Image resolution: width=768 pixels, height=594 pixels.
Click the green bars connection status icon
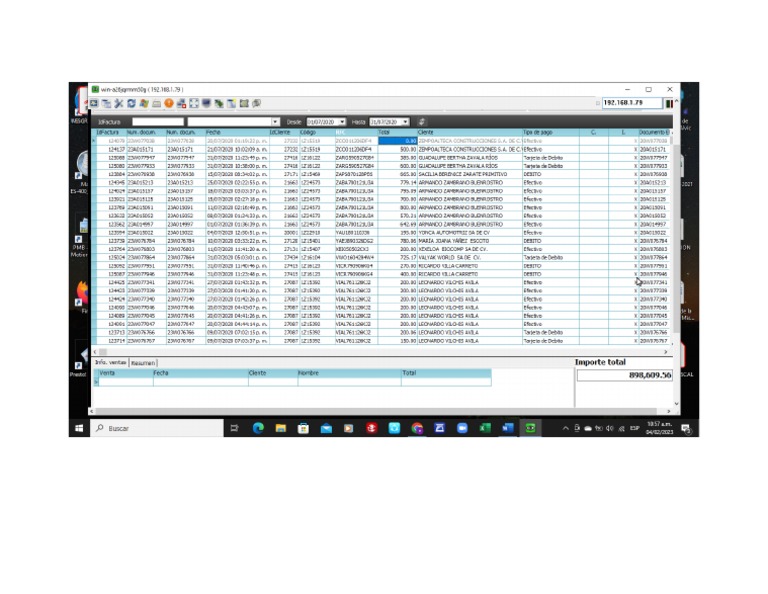click(x=669, y=103)
